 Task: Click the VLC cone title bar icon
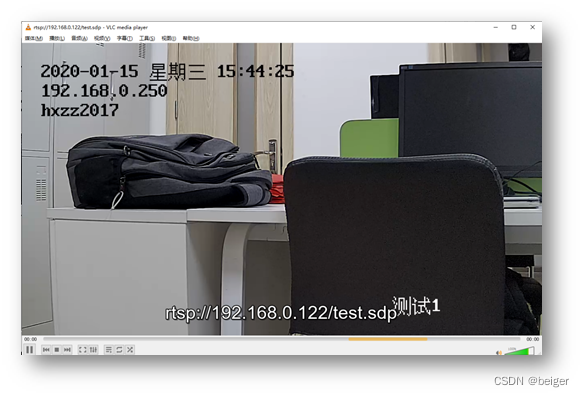28,27
